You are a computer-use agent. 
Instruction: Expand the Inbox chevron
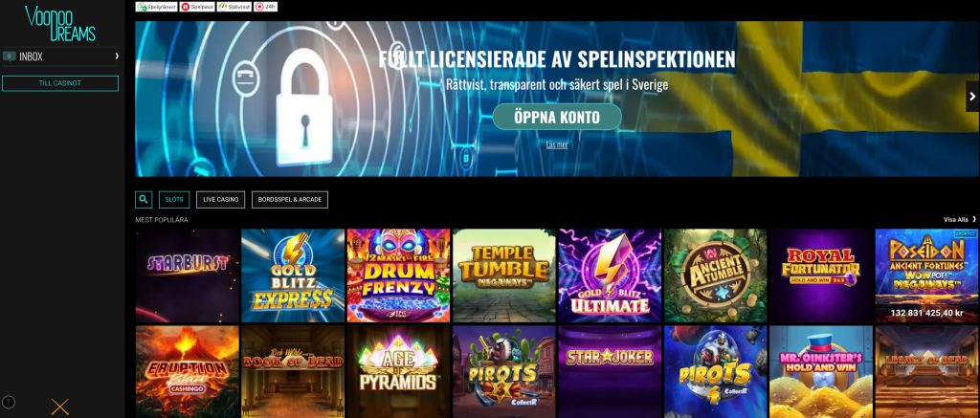tap(116, 56)
